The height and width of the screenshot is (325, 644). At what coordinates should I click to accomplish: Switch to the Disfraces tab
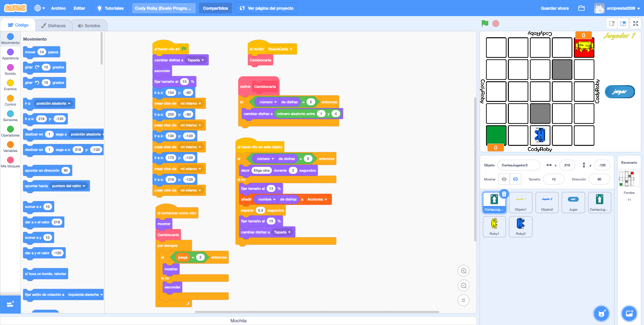[x=53, y=25]
